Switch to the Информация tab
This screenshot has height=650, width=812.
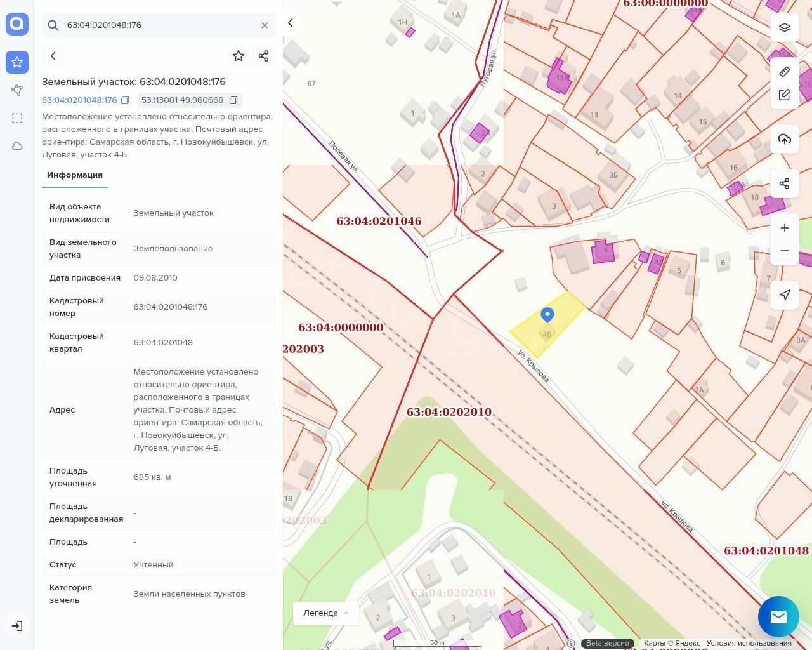tap(75, 175)
